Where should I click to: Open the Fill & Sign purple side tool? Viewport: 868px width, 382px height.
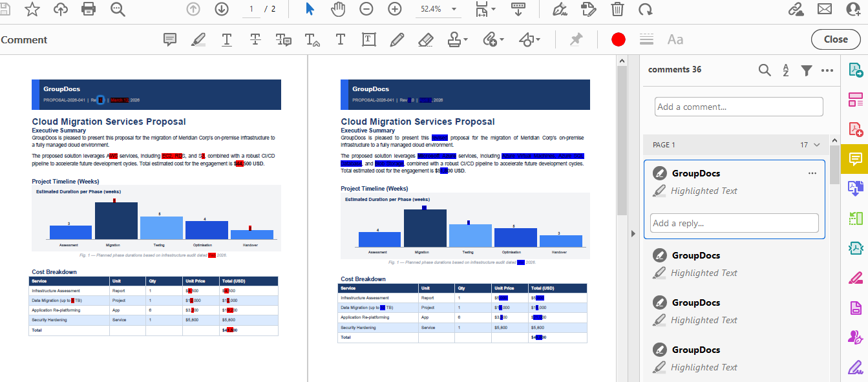click(x=855, y=367)
